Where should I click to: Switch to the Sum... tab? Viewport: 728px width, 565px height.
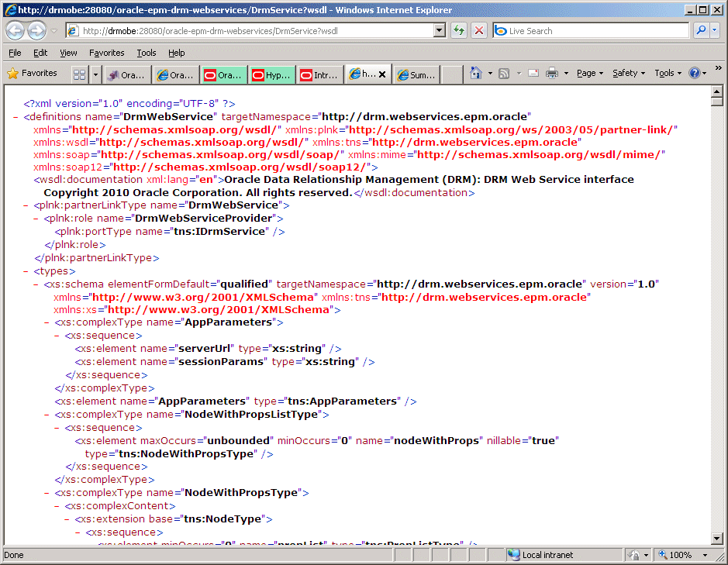(x=416, y=74)
